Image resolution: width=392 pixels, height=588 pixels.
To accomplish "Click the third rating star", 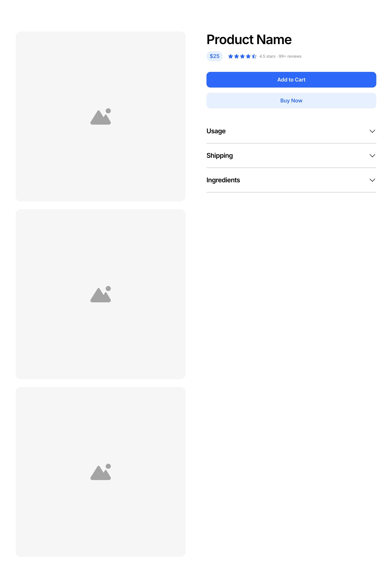I will click(x=242, y=56).
